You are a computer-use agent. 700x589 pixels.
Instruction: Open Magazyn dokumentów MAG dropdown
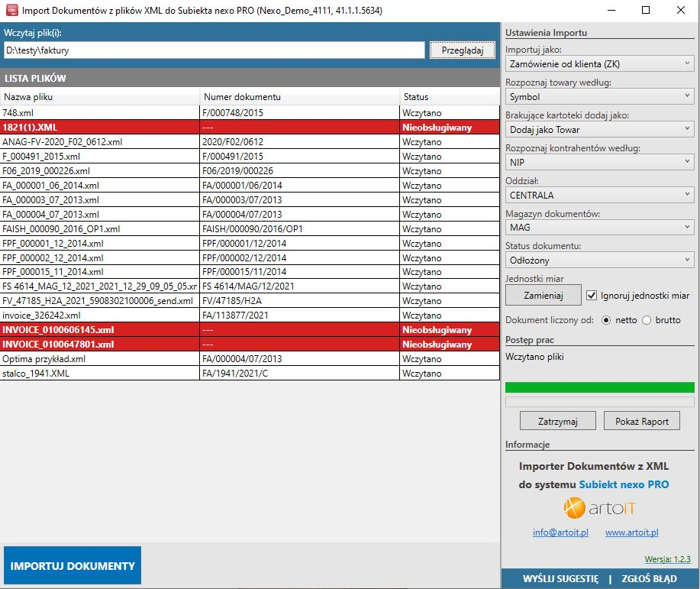(x=599, y=228)
